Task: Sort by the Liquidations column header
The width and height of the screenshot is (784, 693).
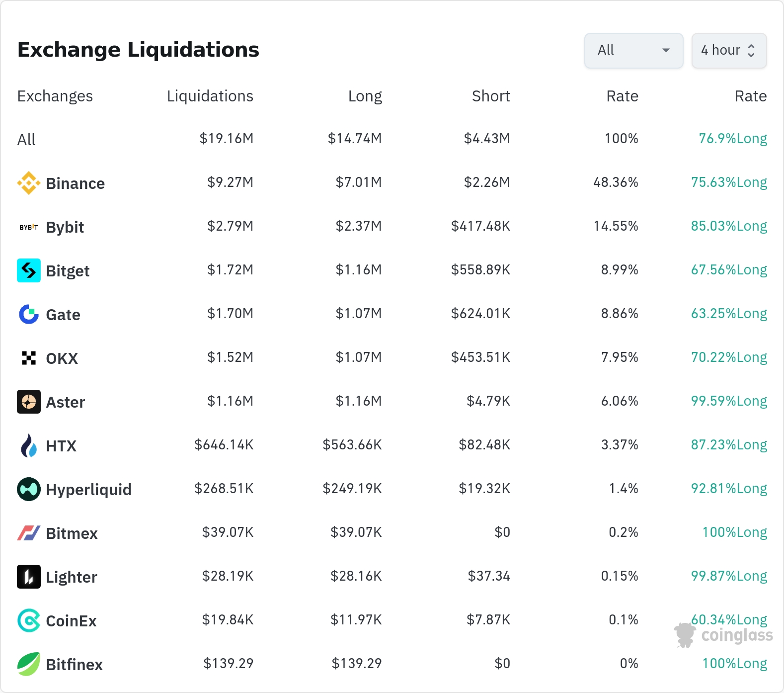Action: pyautogui.click(x=210, y=96)
